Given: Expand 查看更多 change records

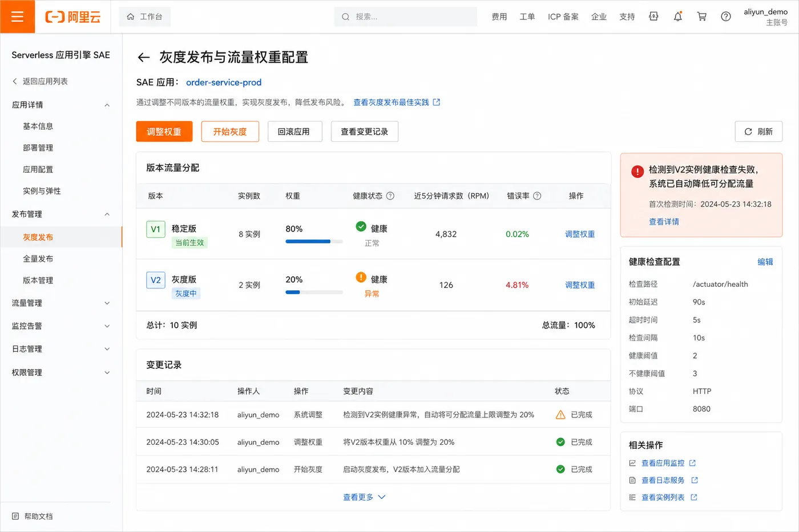Looking at the screenshot, I should point(364,497).
